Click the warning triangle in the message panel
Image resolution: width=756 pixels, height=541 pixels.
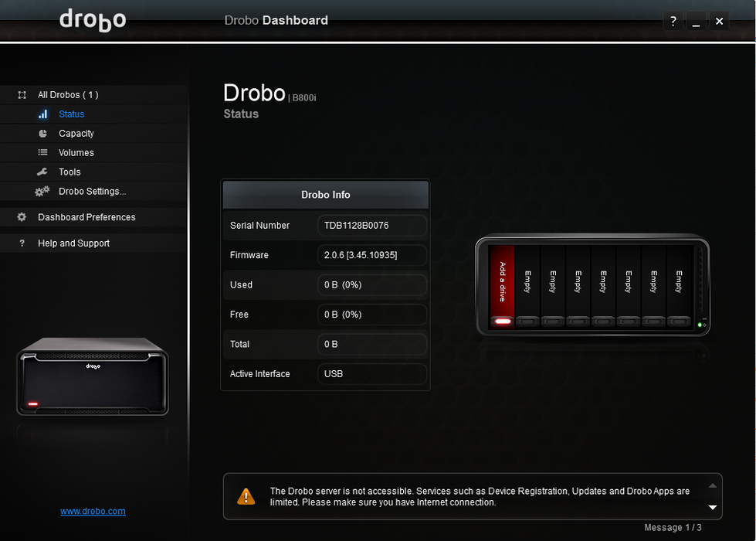[246, 496]
